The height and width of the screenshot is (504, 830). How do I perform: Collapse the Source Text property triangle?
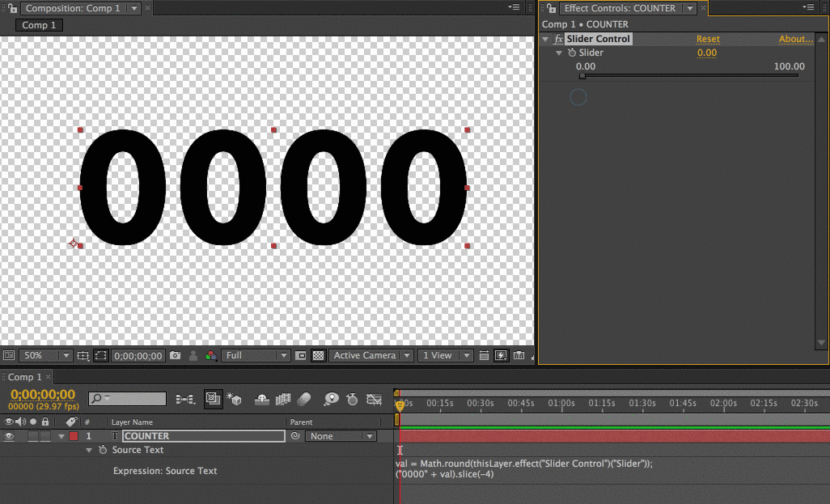point(89,450)
